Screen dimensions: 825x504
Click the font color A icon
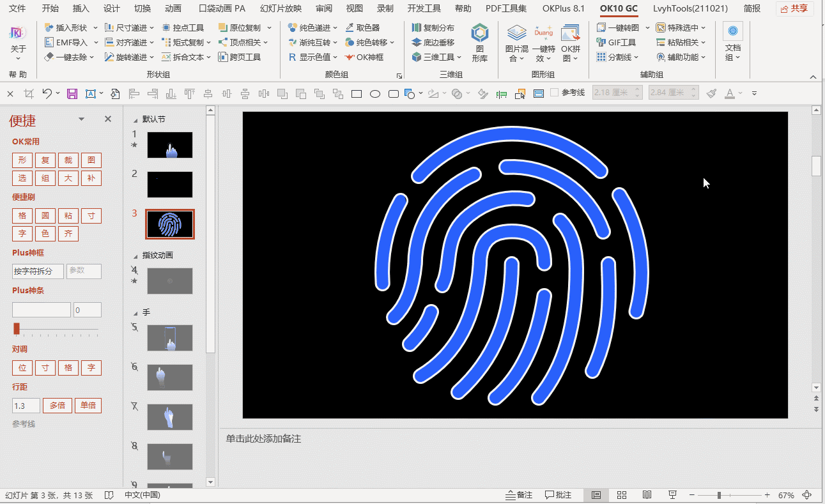[x=730, y=93]
